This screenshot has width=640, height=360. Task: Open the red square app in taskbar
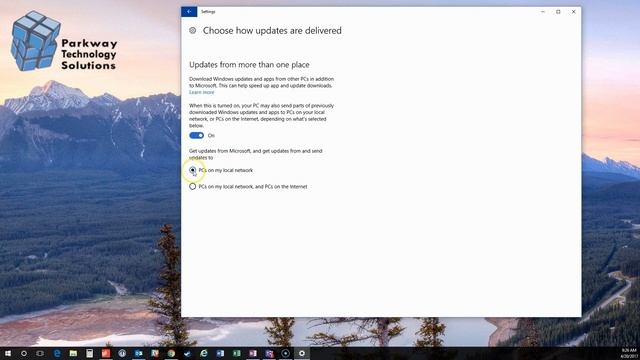[106, 353]
